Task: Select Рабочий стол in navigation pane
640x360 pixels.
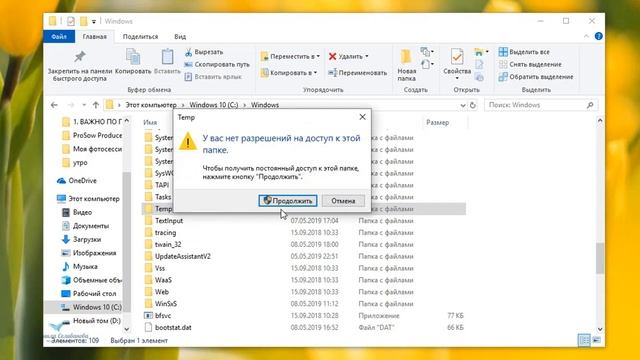Action: [x=89, y=293]
